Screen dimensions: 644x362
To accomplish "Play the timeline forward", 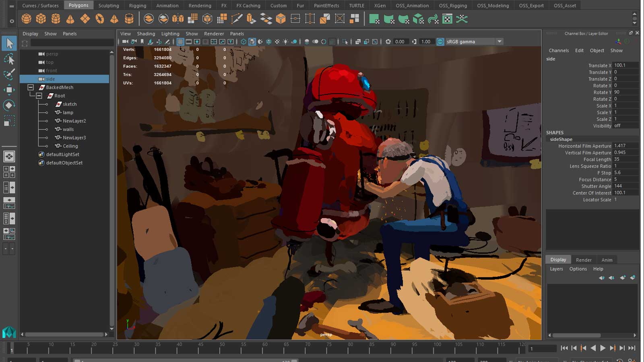I will [603, 348].
